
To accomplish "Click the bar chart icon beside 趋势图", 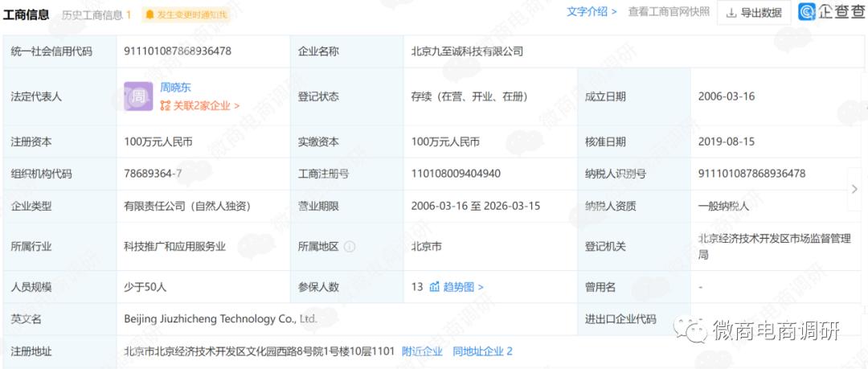I will [435, 287].
